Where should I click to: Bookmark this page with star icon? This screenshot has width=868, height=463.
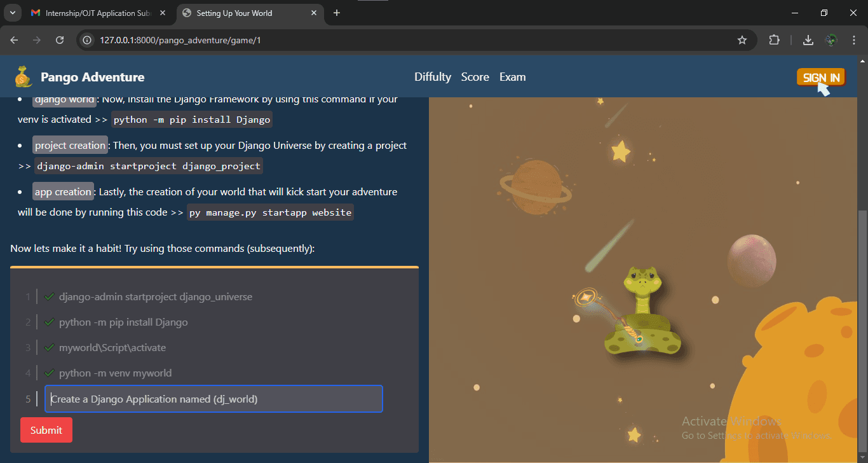742,40
